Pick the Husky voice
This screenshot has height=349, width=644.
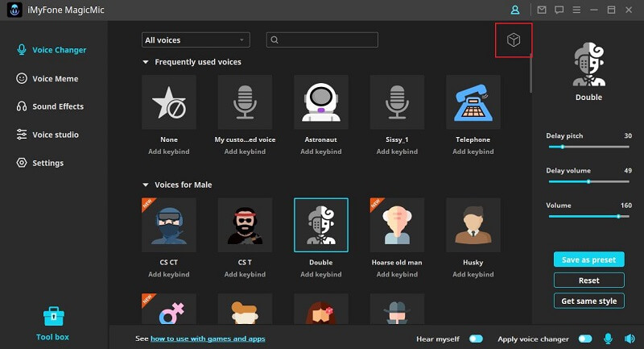click(x=473, y=225)
